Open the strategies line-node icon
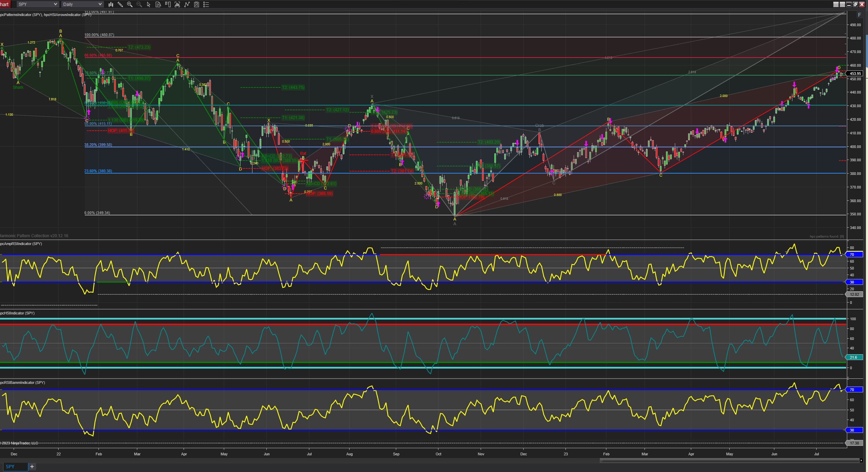The image size is (868, 472). pyautogui.click(x=187, y=4)
